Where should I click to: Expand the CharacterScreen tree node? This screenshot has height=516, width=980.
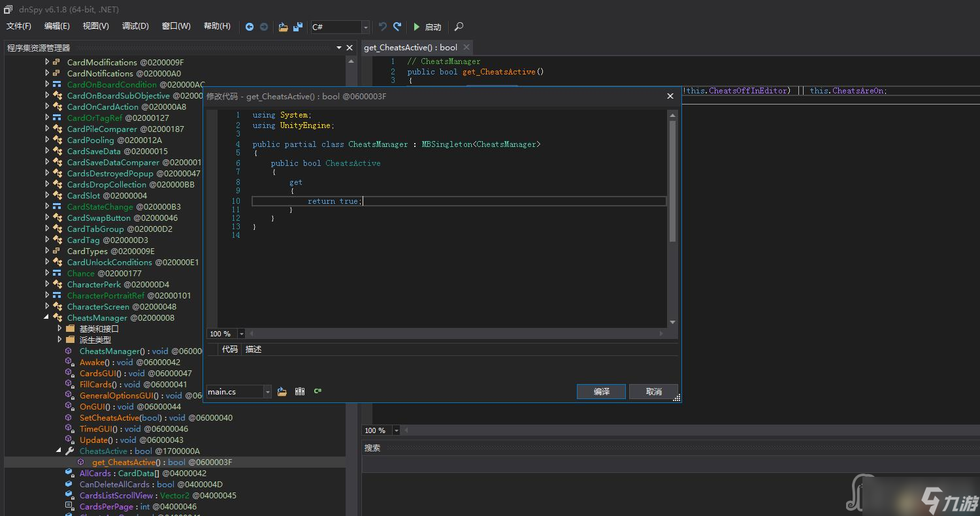tap(47, 306)
